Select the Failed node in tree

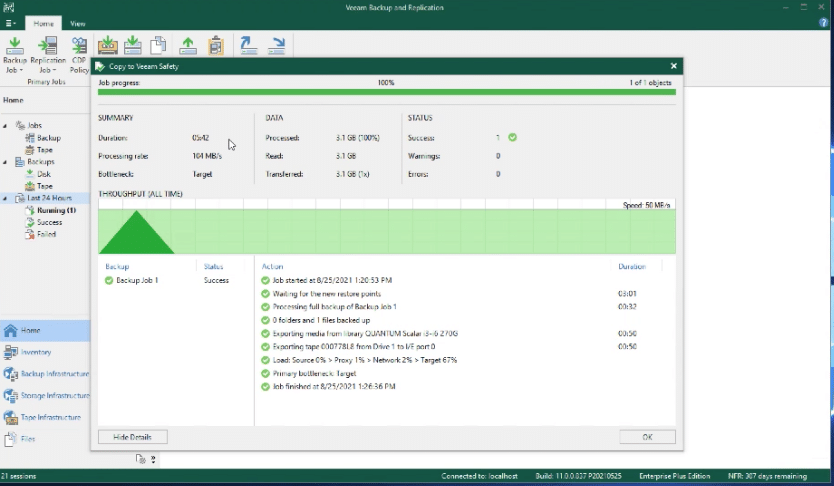click(x=40, y=234)
